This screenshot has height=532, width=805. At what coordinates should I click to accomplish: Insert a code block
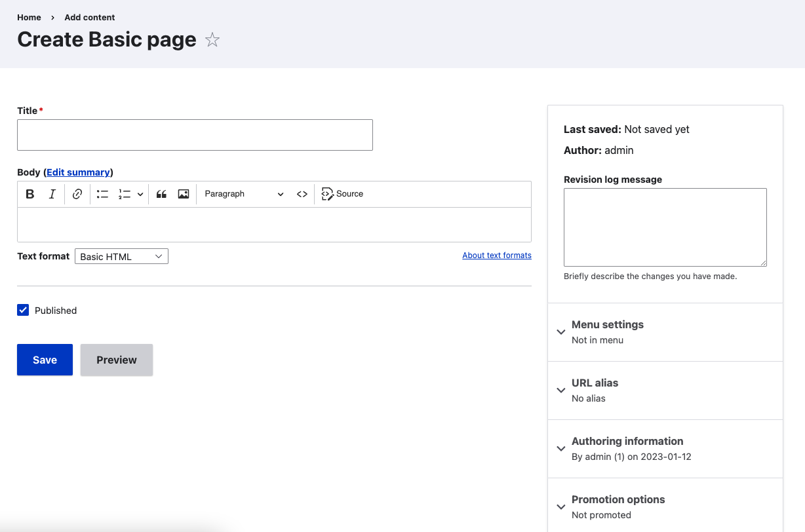point(302,194)
